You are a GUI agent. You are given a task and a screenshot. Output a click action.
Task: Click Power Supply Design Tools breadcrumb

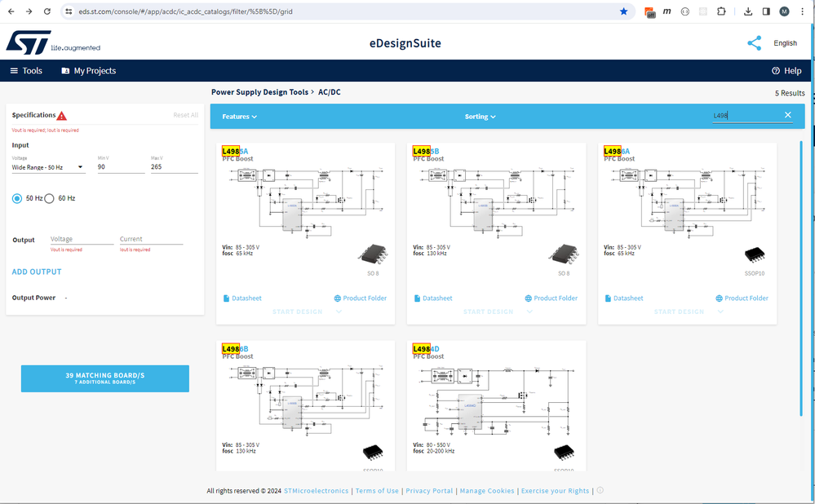pos(260,92)
